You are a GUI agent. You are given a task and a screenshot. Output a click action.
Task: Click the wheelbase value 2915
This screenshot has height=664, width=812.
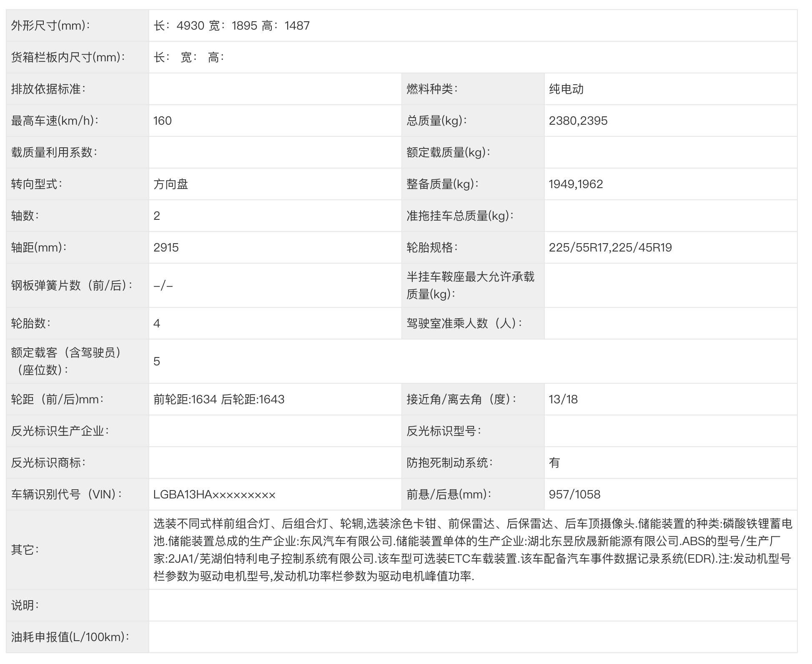[166, 248]
